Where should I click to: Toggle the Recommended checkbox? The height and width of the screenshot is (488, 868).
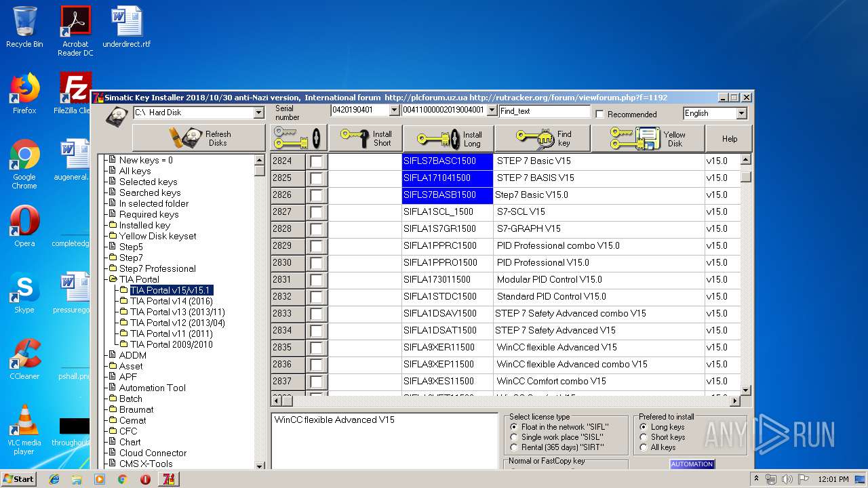pos(599,115)
